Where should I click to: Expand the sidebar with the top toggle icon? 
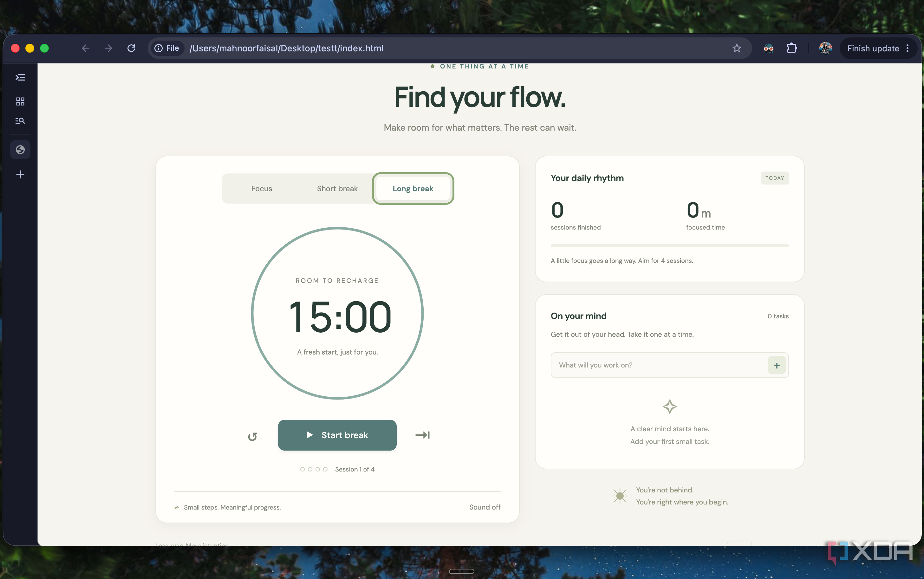[20, 77]
